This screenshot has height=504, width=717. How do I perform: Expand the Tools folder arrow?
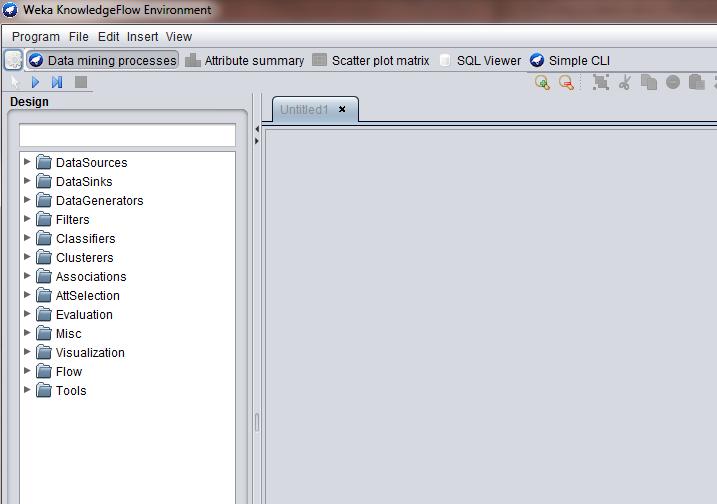[x=27, y=389]
